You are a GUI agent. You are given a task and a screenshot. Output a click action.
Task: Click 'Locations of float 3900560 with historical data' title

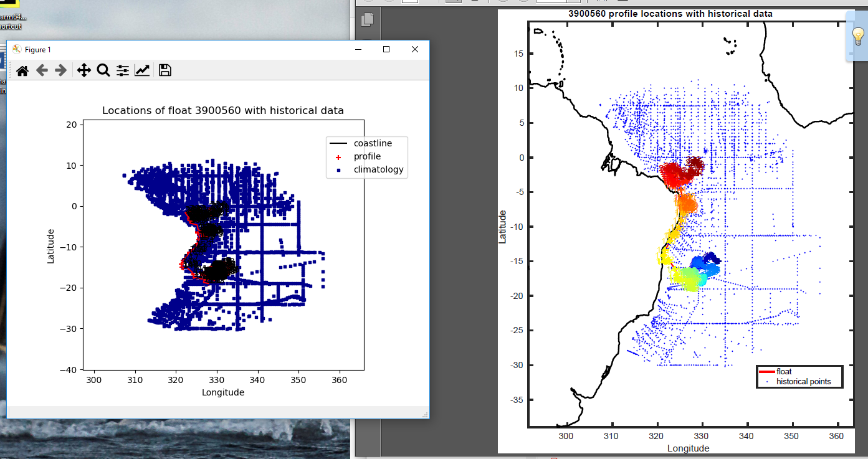point(223,111)
